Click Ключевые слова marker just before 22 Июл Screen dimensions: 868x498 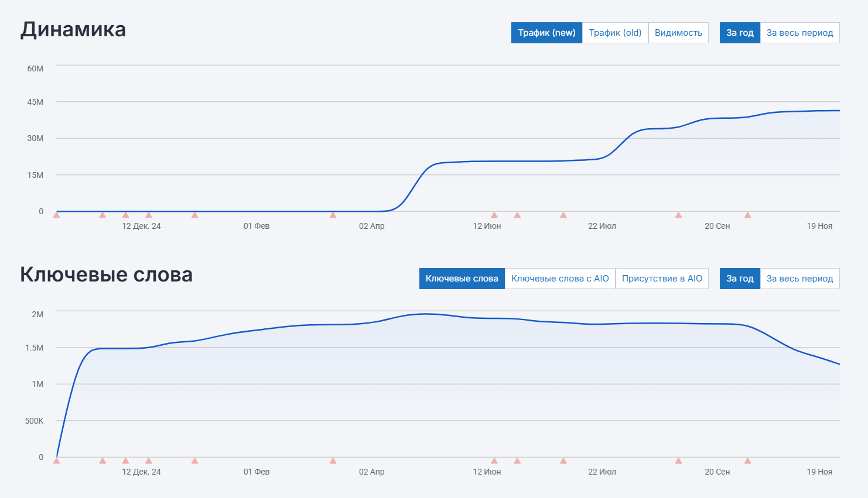click(x=563, y=461)
